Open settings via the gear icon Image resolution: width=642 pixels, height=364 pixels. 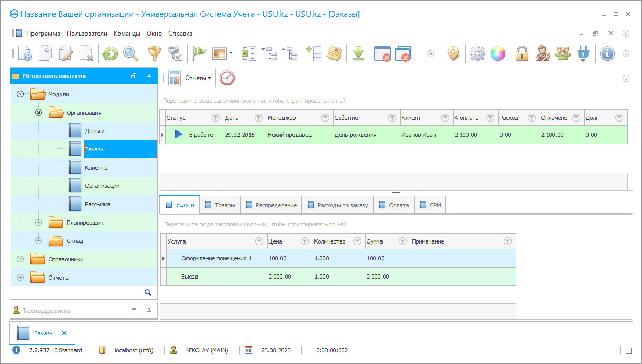click(477, 53)
